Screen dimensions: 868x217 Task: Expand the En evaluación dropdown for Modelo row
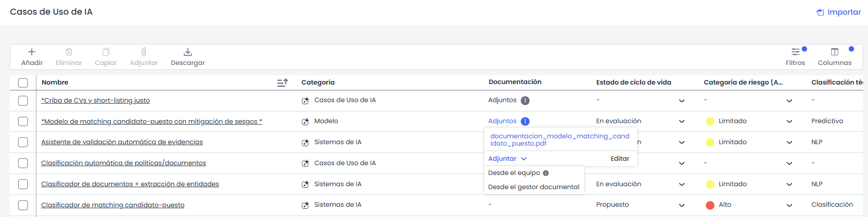click(x=682, y=122)
